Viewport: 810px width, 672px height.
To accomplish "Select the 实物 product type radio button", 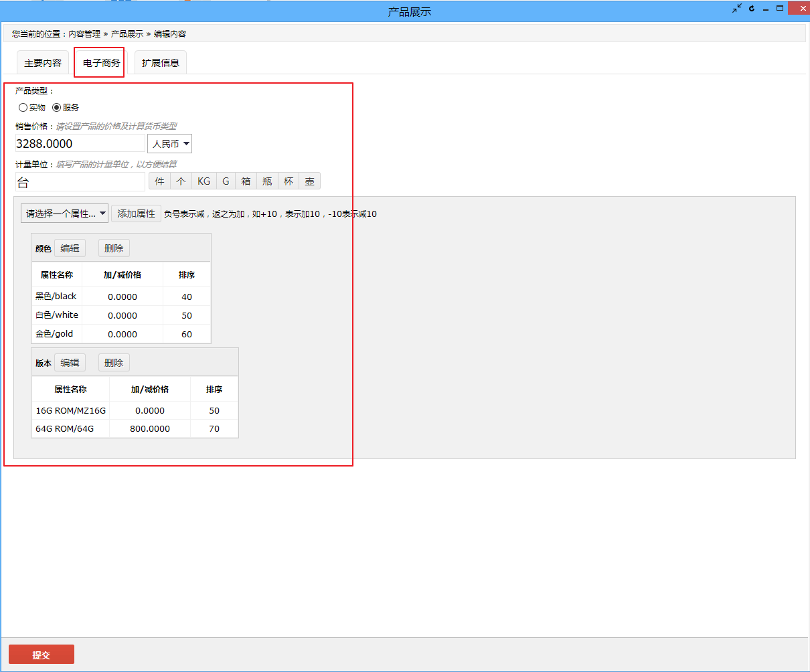I will 23,107.
